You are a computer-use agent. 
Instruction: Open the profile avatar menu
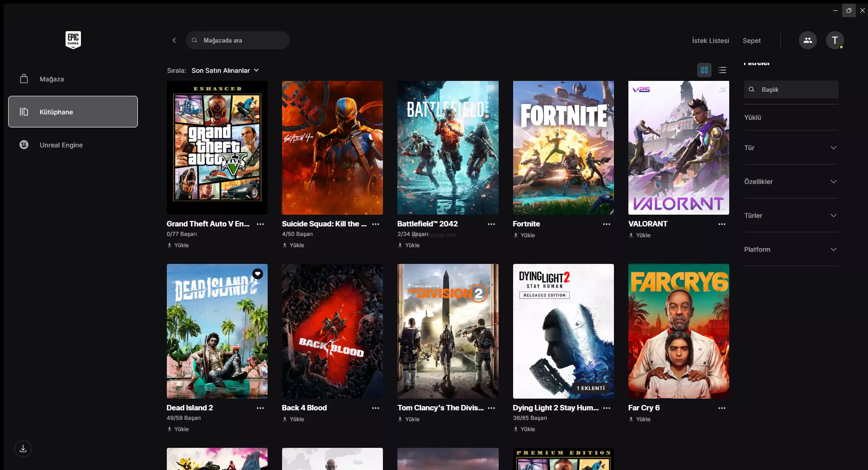[835, 40]
